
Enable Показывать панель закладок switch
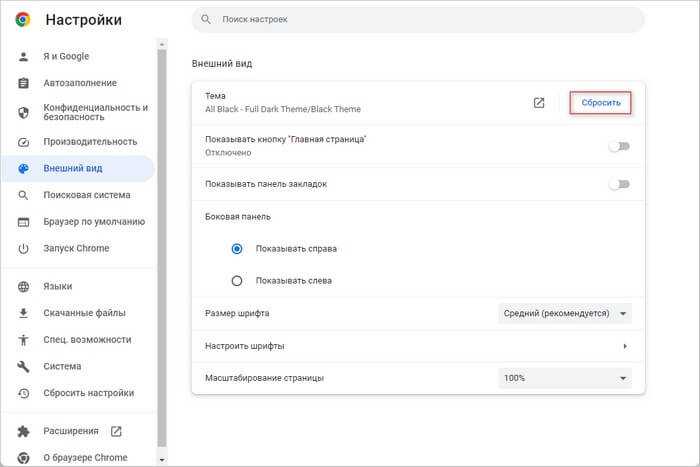(x=620, y=184)
